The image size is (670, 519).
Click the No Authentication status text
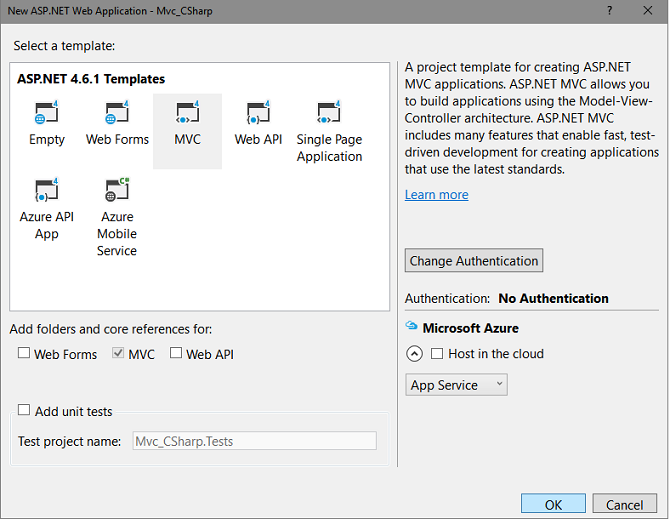pos(553,298)
